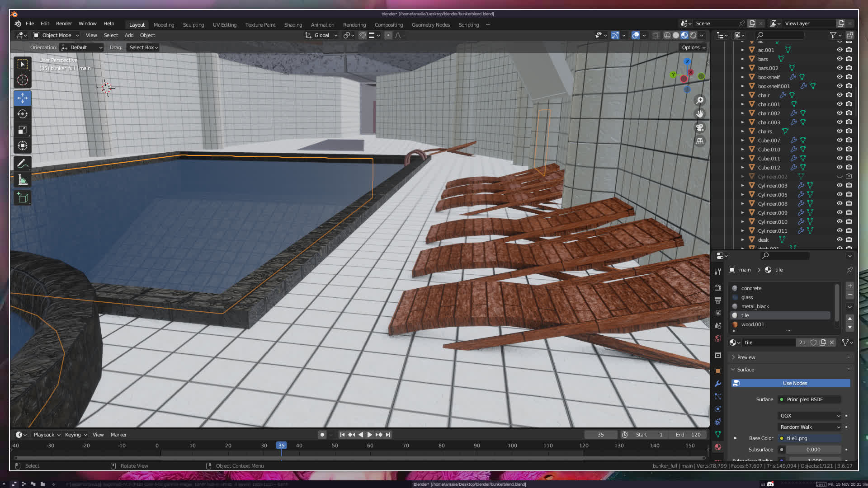Expand the chair.001 tree item
Screen dimensions: 868x488
tap(742, 104)
